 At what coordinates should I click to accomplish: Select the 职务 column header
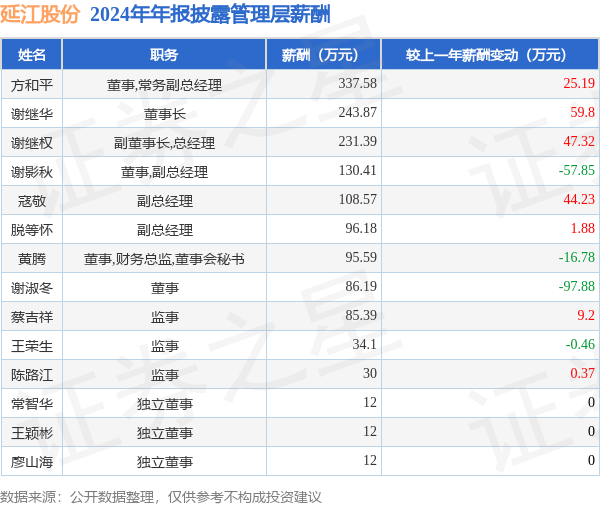click(x=164, y=55)
